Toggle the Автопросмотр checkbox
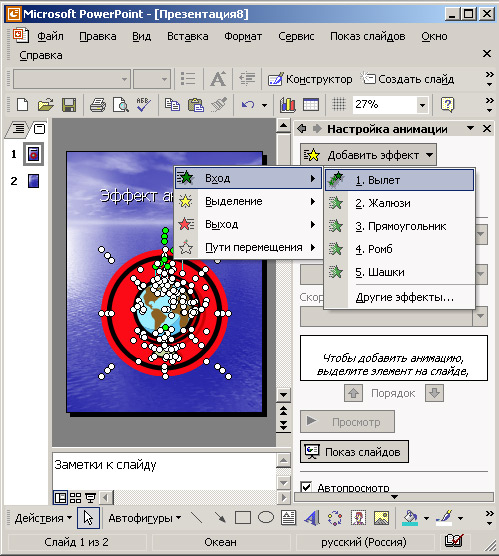Image resolution: width=499 pixels, height=556 pixels. (306, 487)
